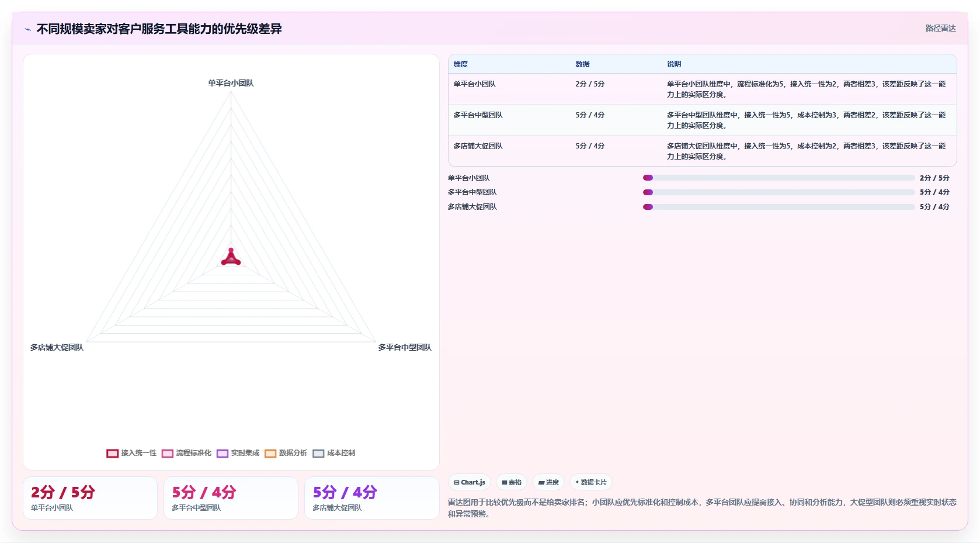Click the 多平台中型团队 row description text
This screenshot has height=543, width=980.
coord(806,120)
